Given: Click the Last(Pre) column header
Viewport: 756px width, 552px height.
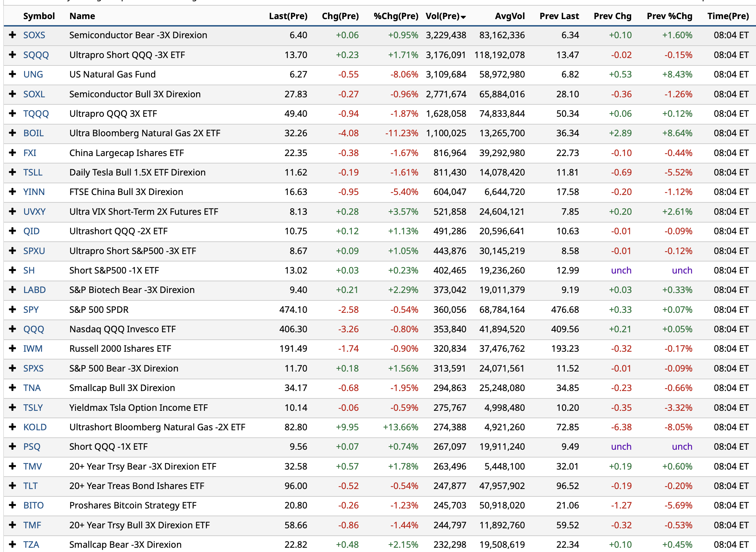Looking at the screenshot, I should [x=288, y=16].
